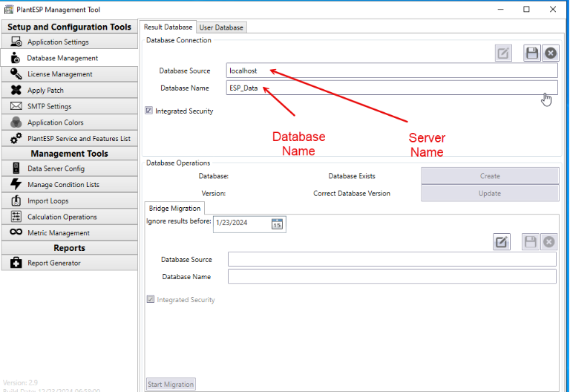570x392 pixels.
Task: Click cancel icon in Bridge Migration section
Action: [549, 242]
